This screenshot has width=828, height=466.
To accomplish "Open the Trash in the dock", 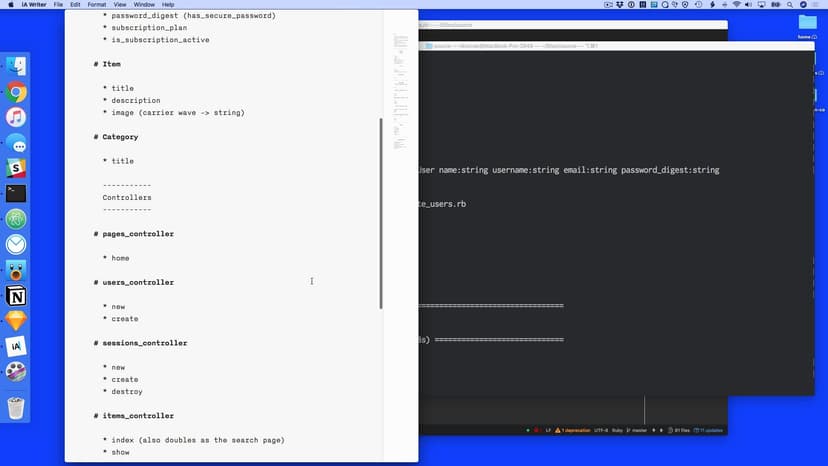I will pyautogui.click(x=16, y=407).
